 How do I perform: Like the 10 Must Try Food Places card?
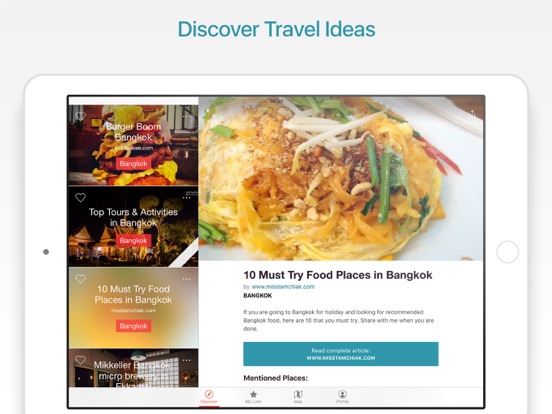pyautogui.click(x=81, y=279)
